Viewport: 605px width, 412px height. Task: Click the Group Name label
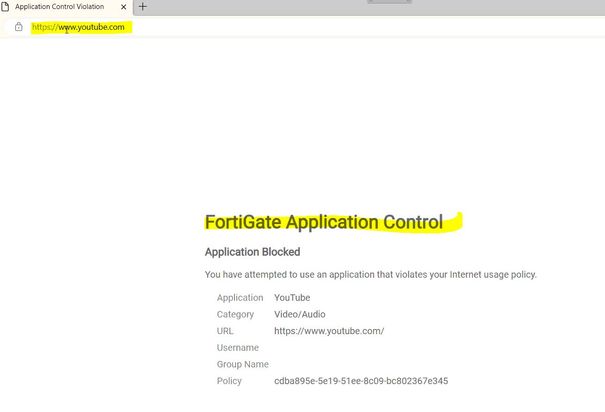243,364
